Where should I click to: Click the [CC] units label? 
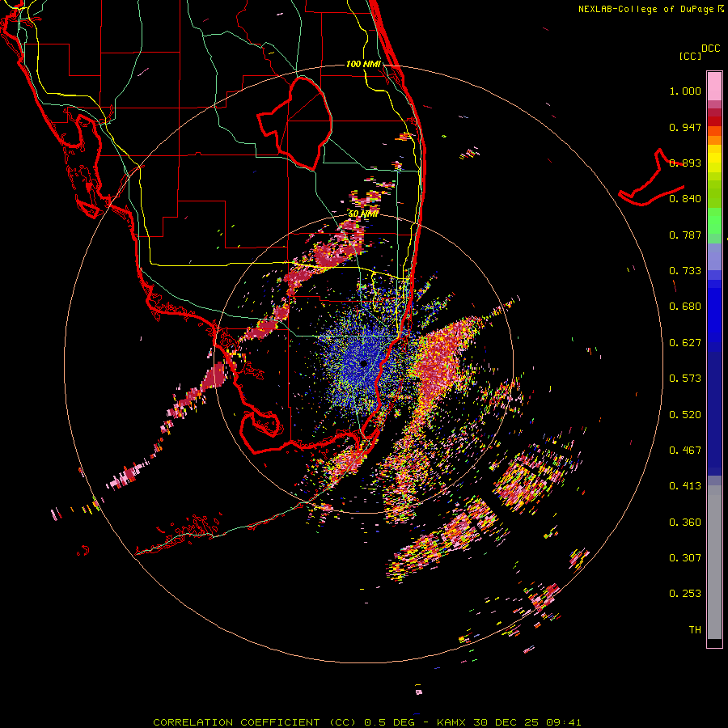[x=690, y=56]
